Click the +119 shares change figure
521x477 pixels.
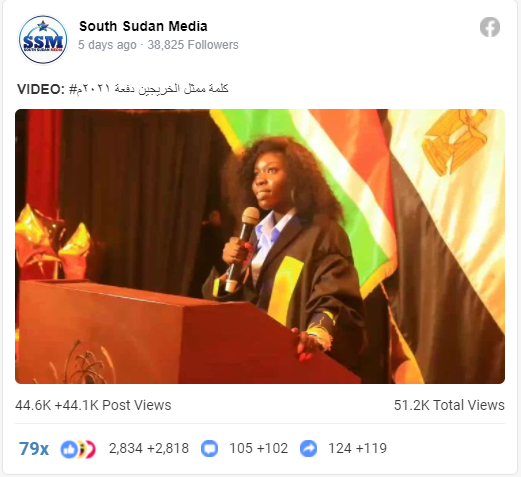click(x=371, y=449)
